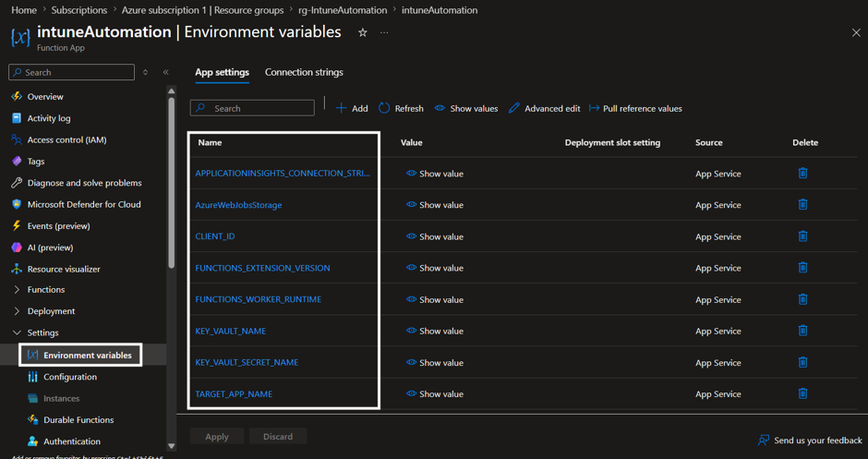Image resolution: width=868 pixels, height=459 pixels.
Task: Switch to the Connection strings tab
Action: [304, 72]
